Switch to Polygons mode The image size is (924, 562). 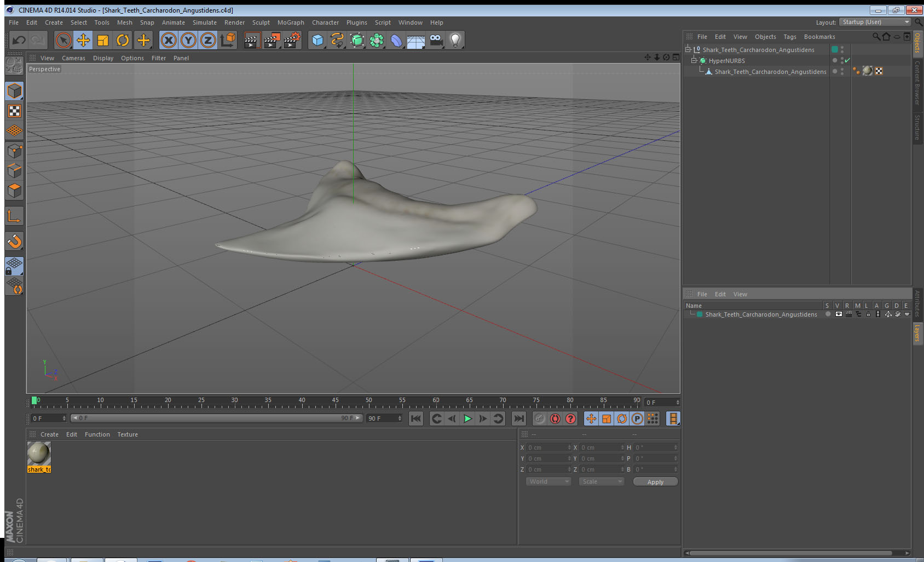[x=14, y=191]
